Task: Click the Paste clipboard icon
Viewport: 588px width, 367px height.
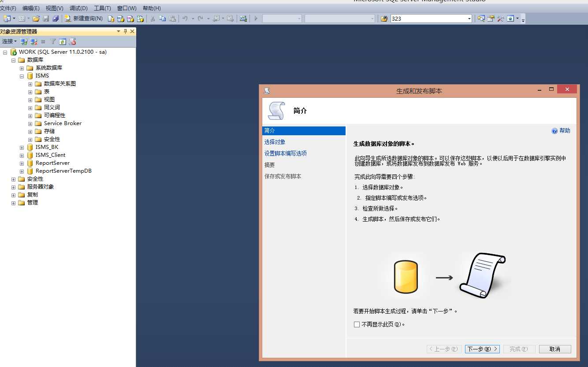Action: [x=173, y=19]
